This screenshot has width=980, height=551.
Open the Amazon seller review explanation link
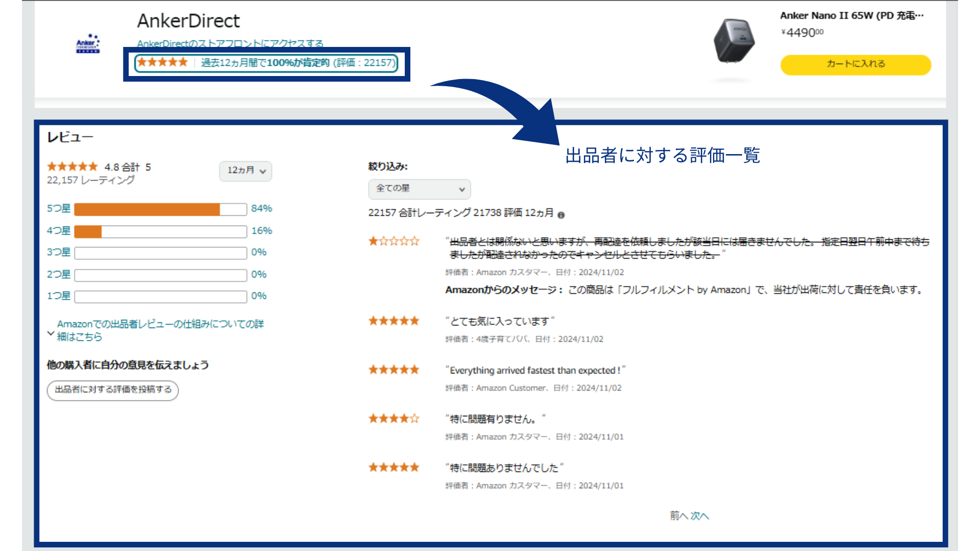pyautogui.click(x=160, y=330)
